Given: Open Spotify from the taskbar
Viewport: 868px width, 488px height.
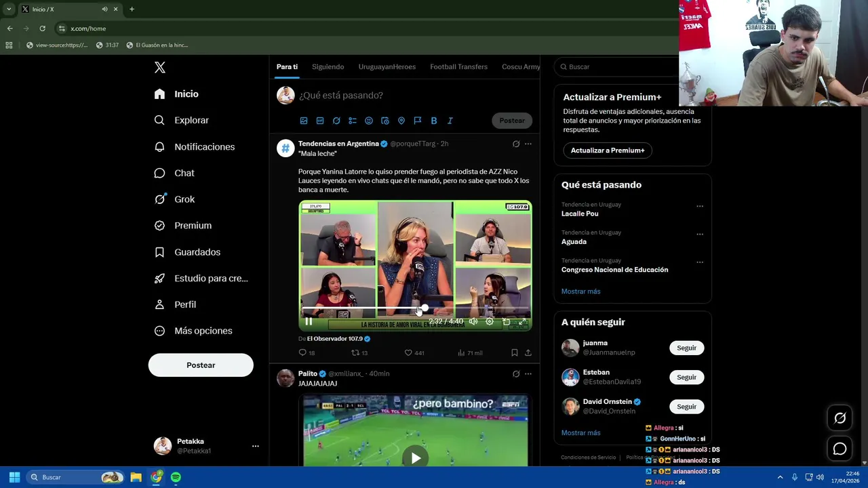Looking at the screenshot, I should pyautogui.click(x=176, y=477).
